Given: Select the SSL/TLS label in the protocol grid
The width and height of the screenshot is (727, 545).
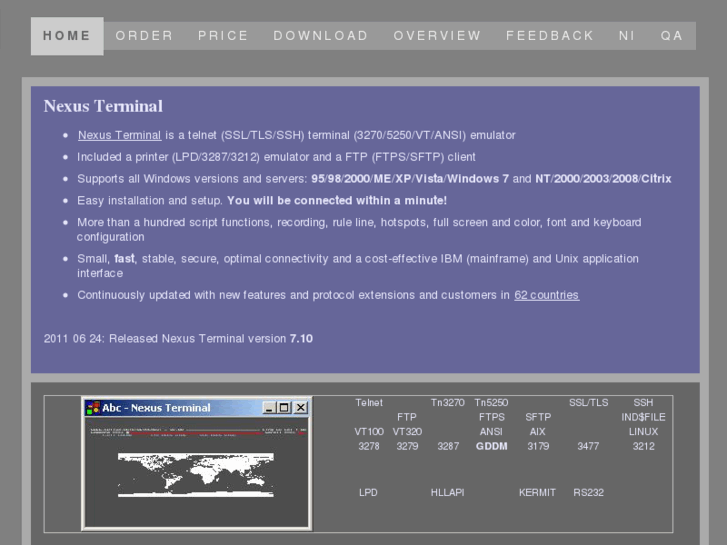Looking at the screenshot, I should tap(588, 403).
